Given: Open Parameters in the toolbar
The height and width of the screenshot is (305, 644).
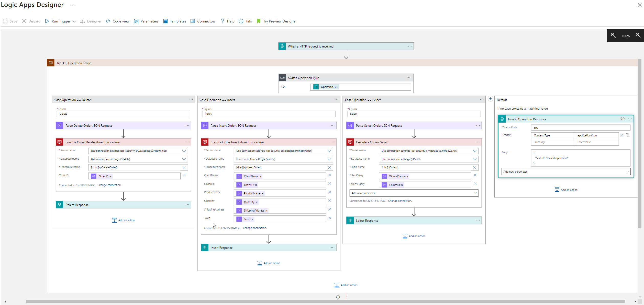Looking at the screenshot, I should (x=146, y=21).
